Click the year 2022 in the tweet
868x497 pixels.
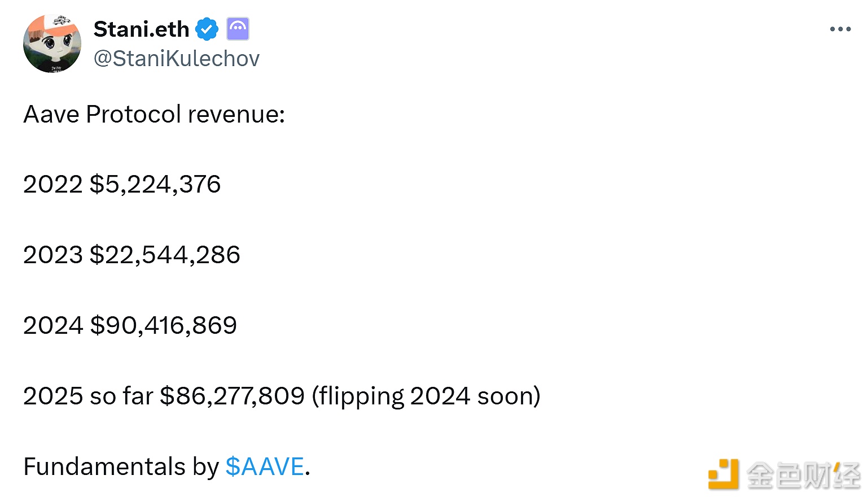(52, 185)
